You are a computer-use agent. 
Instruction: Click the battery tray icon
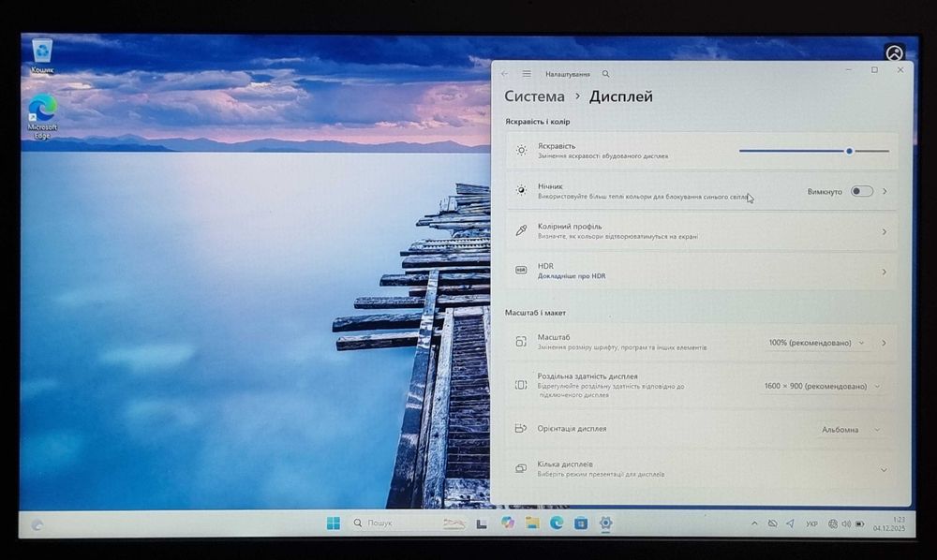pos(860,523)
